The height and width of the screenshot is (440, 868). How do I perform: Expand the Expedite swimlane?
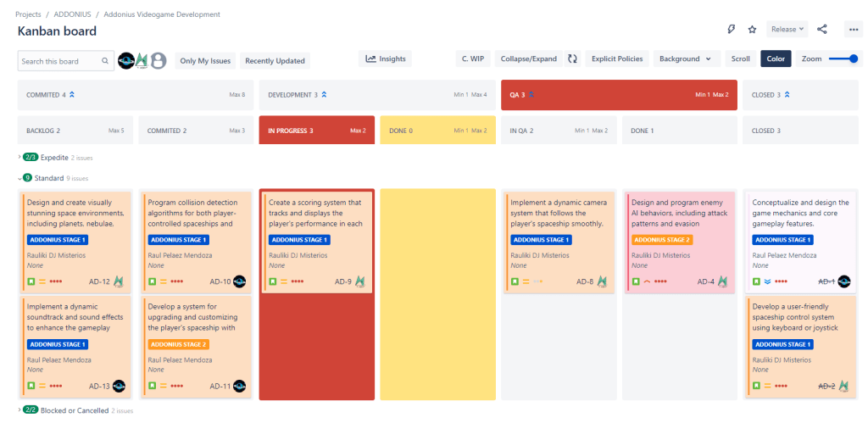click(x=19, y=158)
